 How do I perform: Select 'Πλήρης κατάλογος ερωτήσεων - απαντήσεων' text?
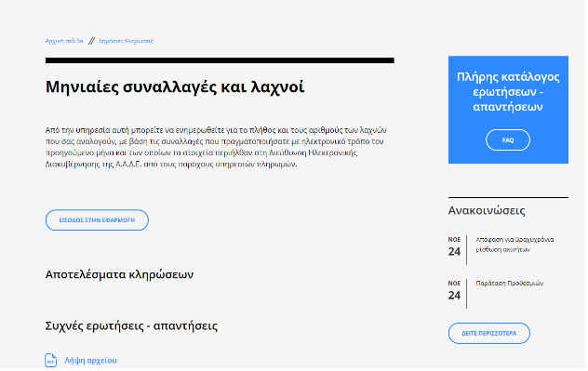pos(508,92)
